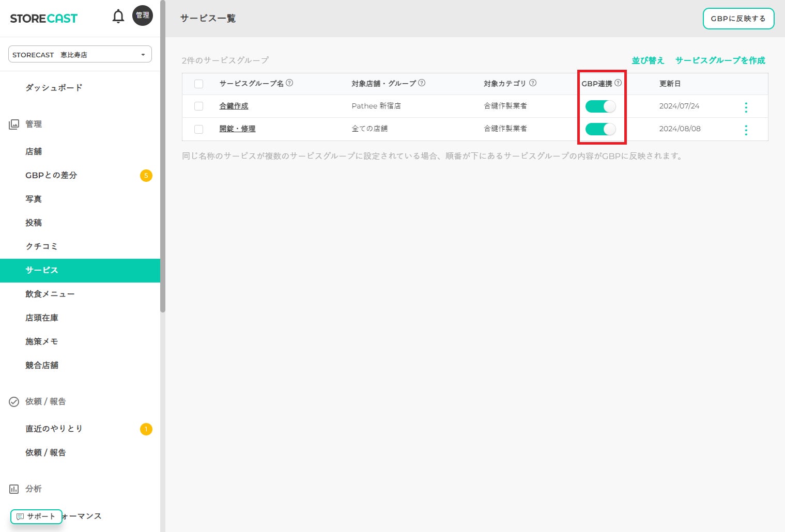Click 合鍵作製業者 in 開錠・修理 row
785x532 pixels.
pyautogui.click(x=505, y=129)
